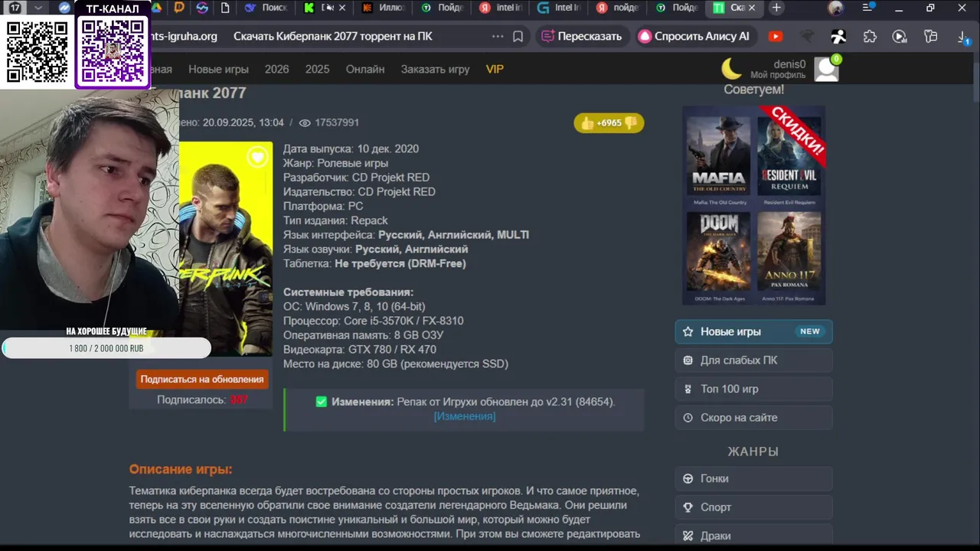Click the +6965 rating value
This screenshot has width=980, height=551.
point(609,123)
